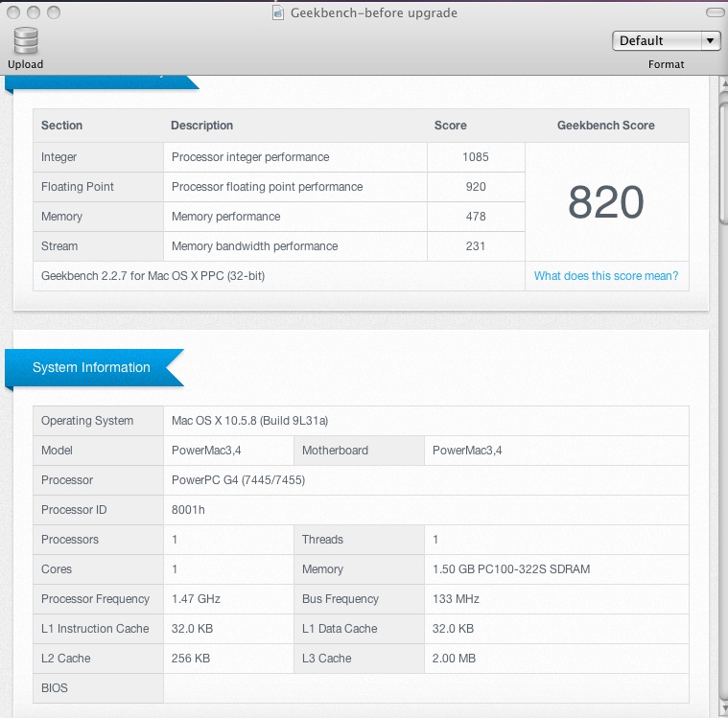Click the window minimize button

[34, 12]
